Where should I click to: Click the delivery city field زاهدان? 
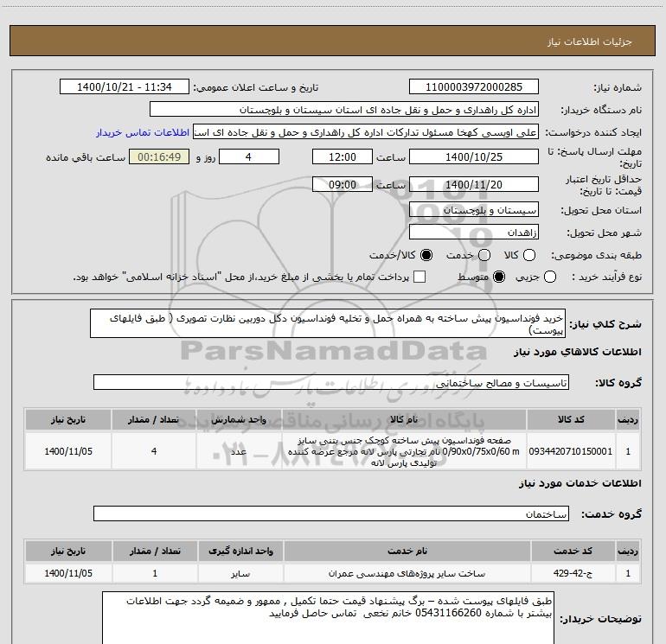click(x=474, y=233)
